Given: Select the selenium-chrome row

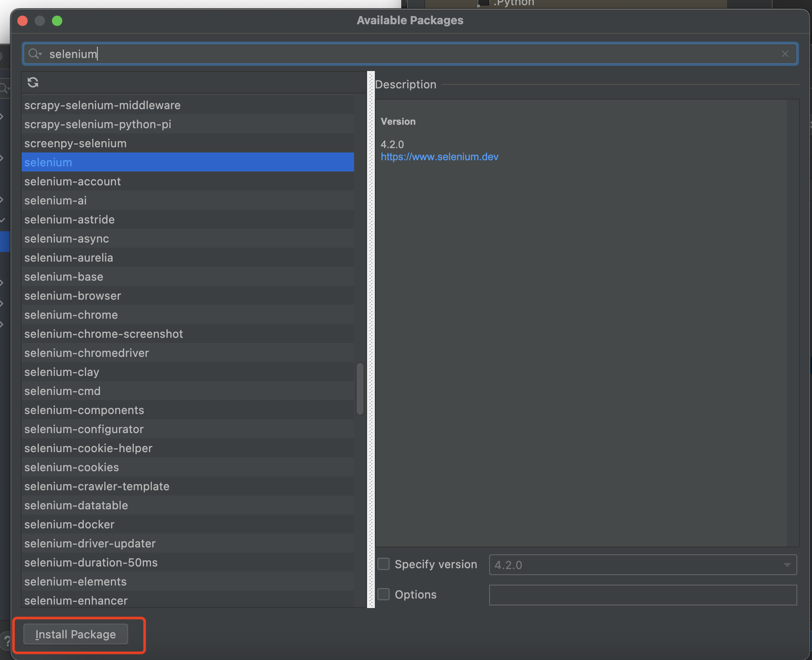Looking at the screenshot, I should [188, 314].
